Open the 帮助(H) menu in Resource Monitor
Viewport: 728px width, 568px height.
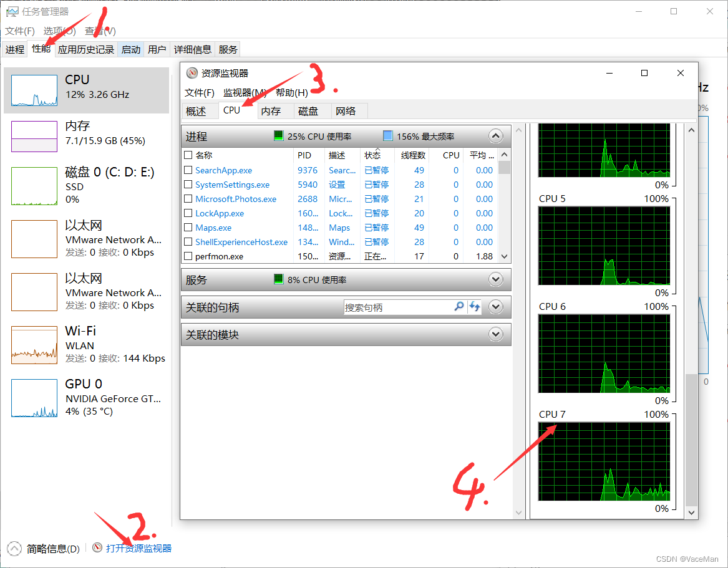coord(291,92)
